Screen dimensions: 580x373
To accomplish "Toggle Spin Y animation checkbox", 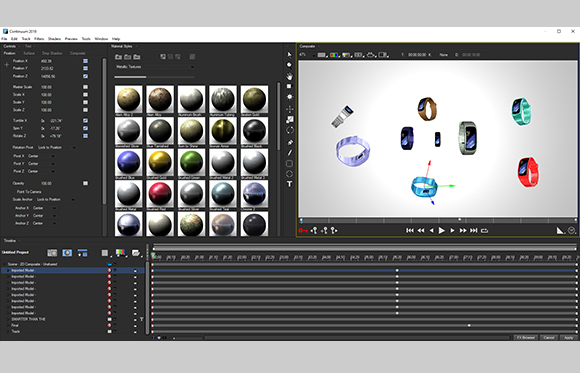I will 85,128.
